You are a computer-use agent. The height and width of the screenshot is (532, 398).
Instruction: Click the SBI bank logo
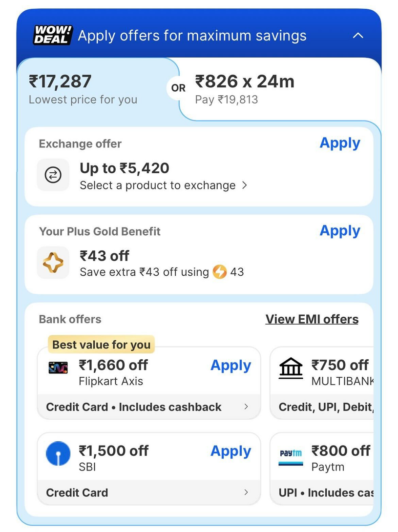pyautogui.click(x=58, y=453)
